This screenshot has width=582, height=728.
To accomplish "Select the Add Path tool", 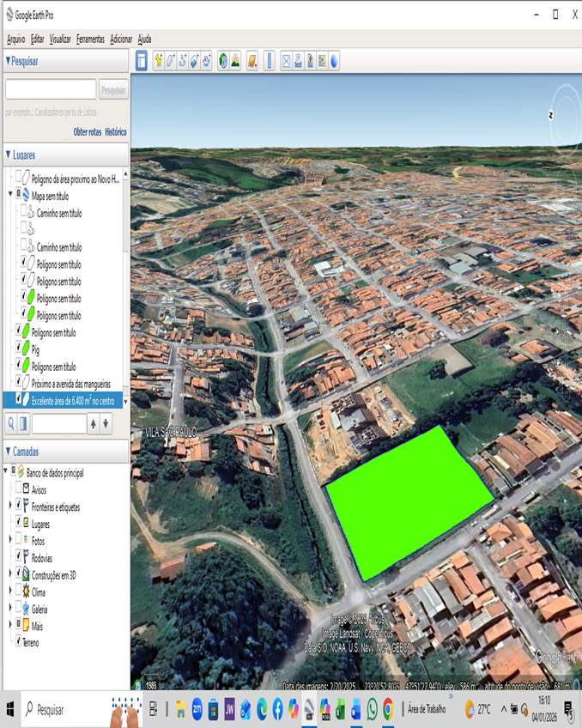I will 183,61.
